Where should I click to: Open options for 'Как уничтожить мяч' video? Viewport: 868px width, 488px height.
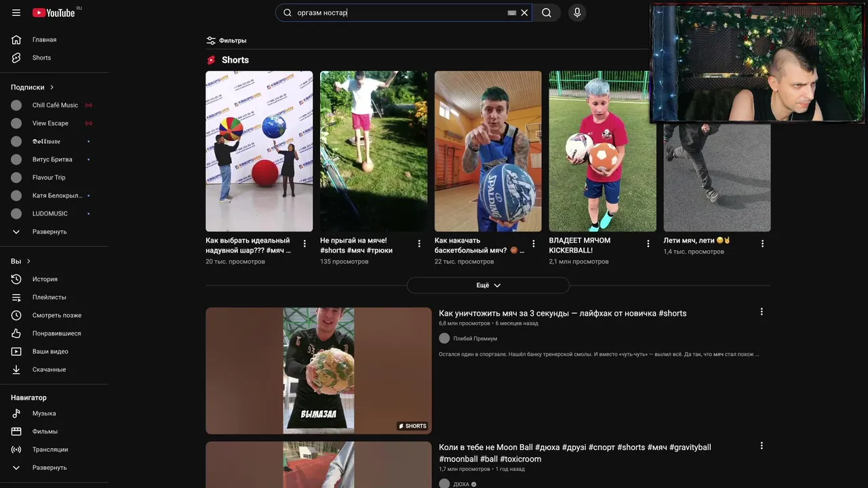[762, 312]
